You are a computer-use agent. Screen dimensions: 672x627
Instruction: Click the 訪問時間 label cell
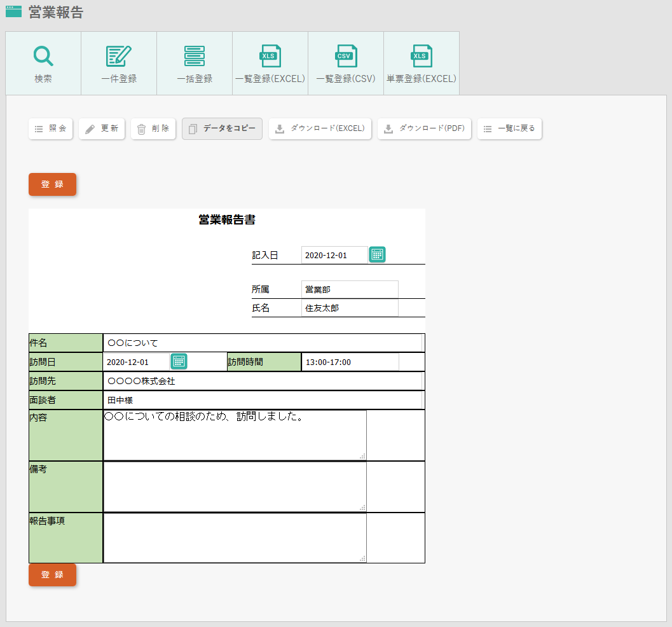point(264,362)
